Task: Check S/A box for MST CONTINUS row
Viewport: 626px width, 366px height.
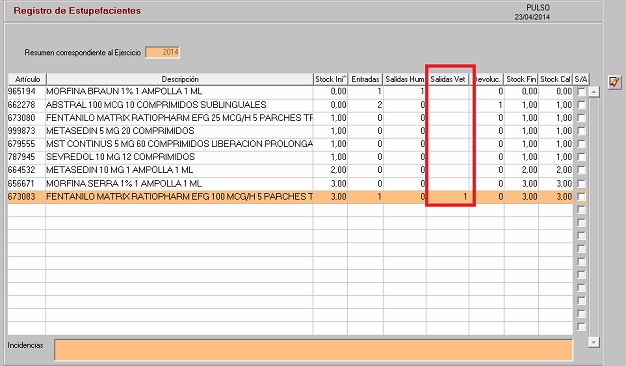Action: point(581,144)
